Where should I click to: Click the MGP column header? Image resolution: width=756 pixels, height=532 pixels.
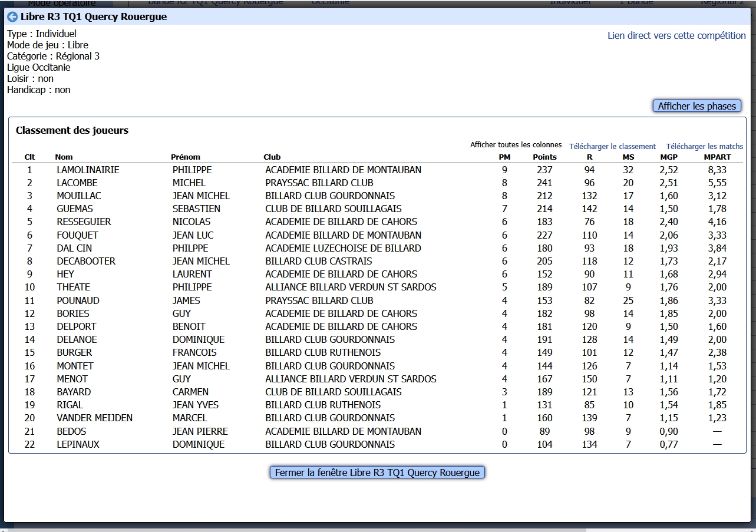pyautogui.click(x=669, y=157)
